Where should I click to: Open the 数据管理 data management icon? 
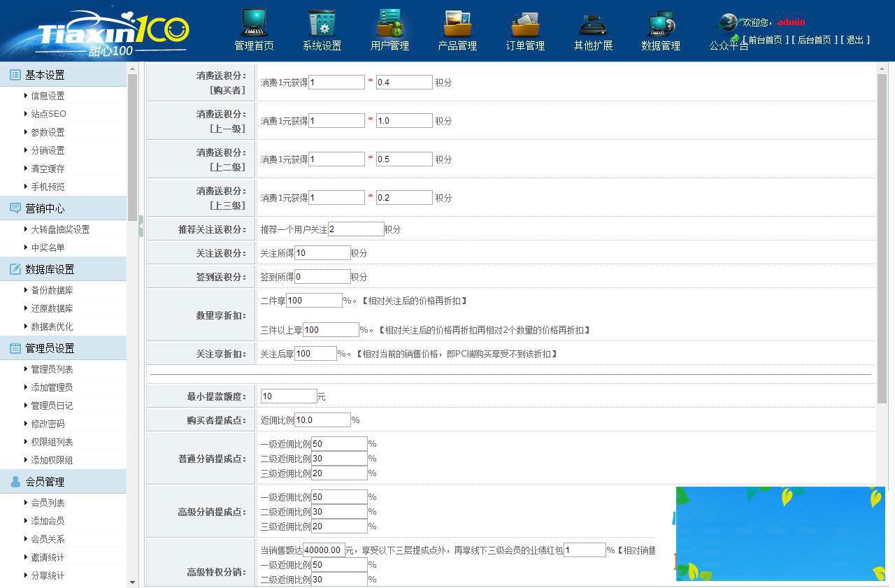(660, 29)
